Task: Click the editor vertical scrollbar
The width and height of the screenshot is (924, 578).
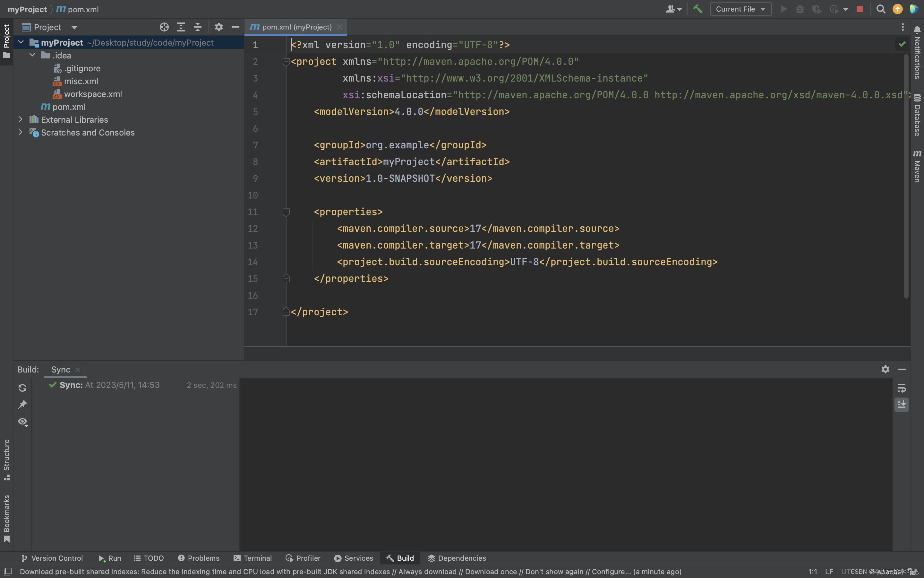Action: pyautogui.click(x=906, y=176)
